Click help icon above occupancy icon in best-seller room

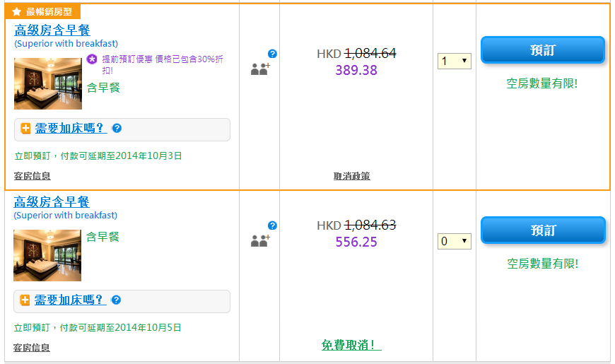click(x=272, y=54)
